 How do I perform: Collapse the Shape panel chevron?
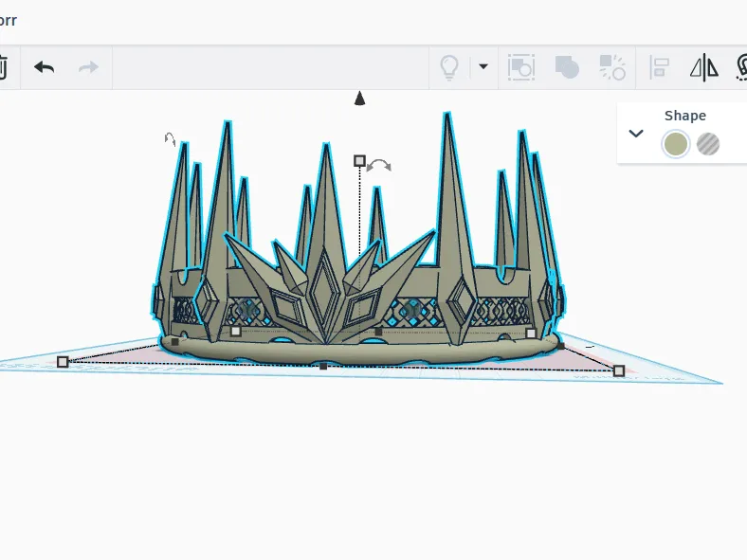pos(636,134)
